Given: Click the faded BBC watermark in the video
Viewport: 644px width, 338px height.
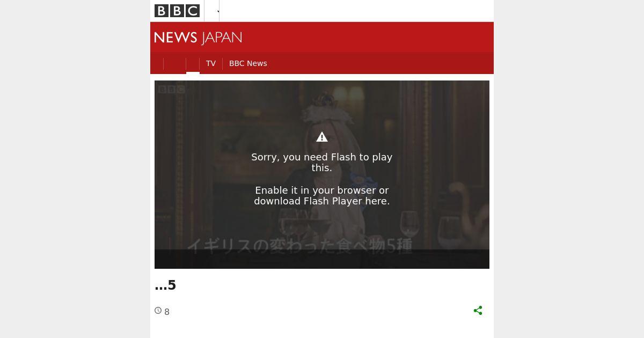Looking at the screenshot, I should tap(172, 89).
